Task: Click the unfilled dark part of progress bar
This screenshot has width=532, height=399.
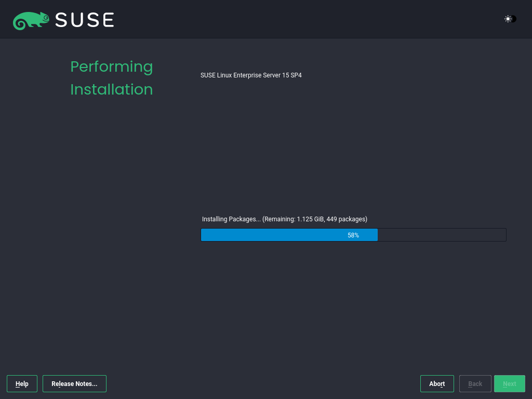Action: coord(442,235)
